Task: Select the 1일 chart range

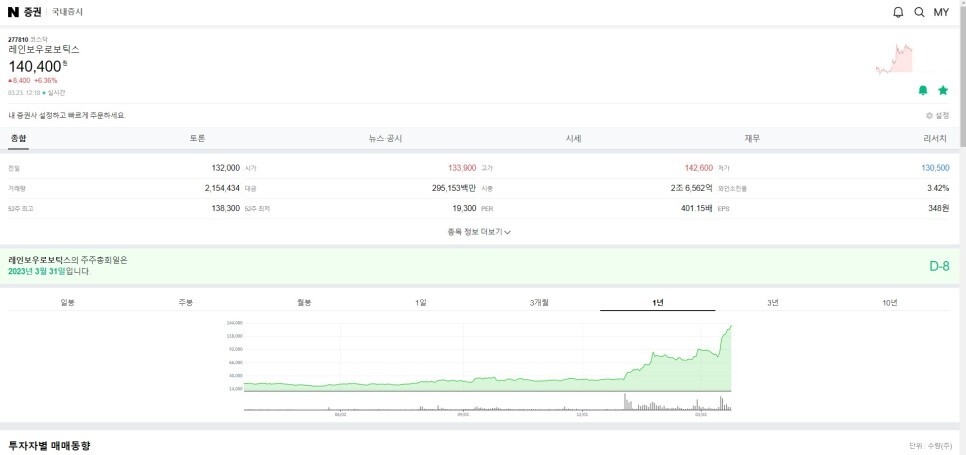Action: point(421,302)
